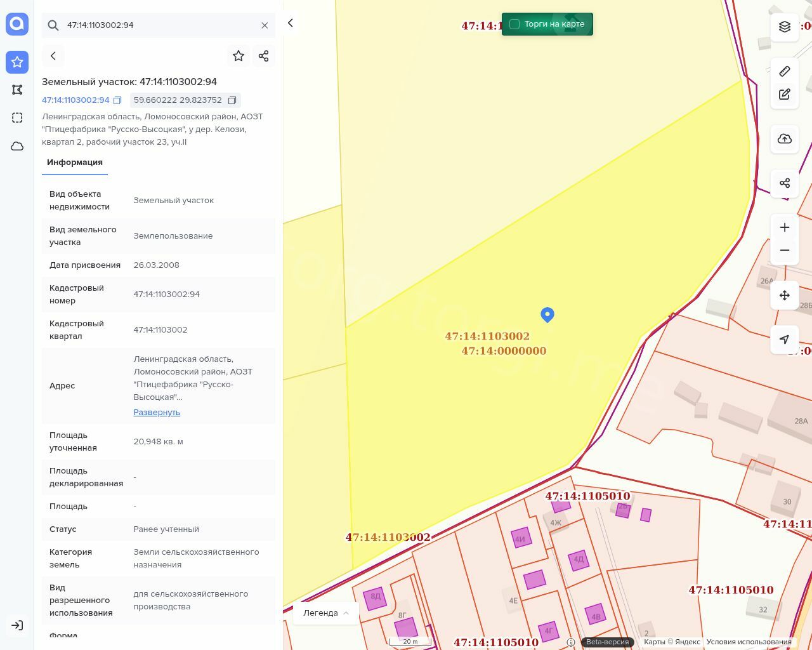Select the ruler measurement tool
The height and width of the screenshot is (650, 812).
coord(785,71)
